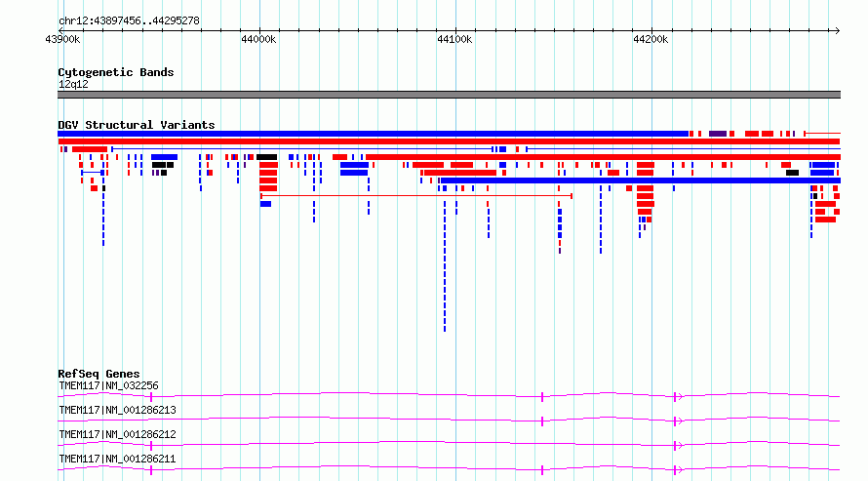868x481 pixels.
Task: Click the black variant block just before 44000k
Action: pyautogui.click(x=267, y=157)
